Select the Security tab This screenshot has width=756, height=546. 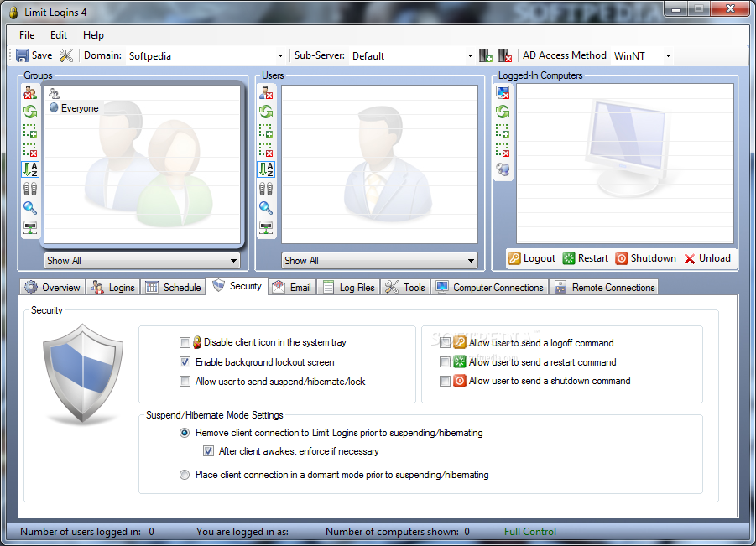point(237,286)
